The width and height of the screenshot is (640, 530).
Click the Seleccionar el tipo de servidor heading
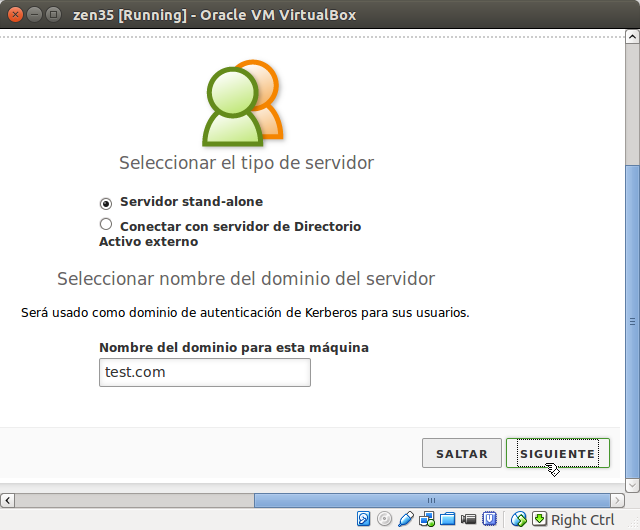[x=247, y=163]
